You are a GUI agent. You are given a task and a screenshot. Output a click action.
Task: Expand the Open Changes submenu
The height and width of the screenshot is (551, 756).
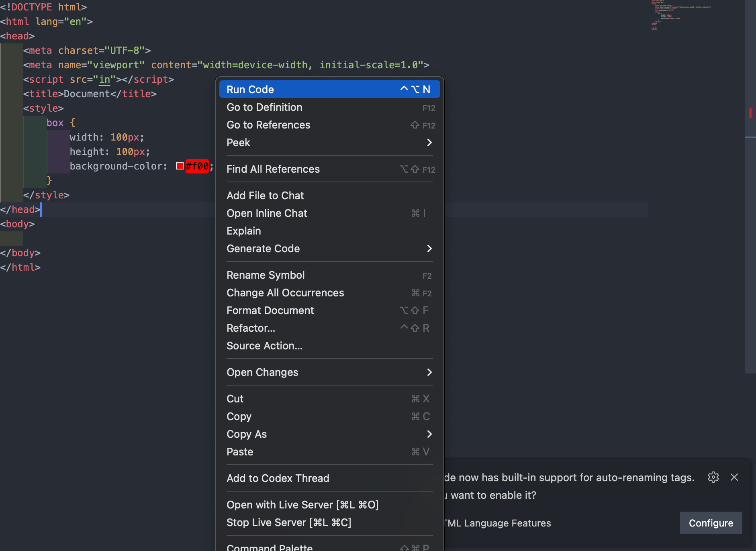329,372
